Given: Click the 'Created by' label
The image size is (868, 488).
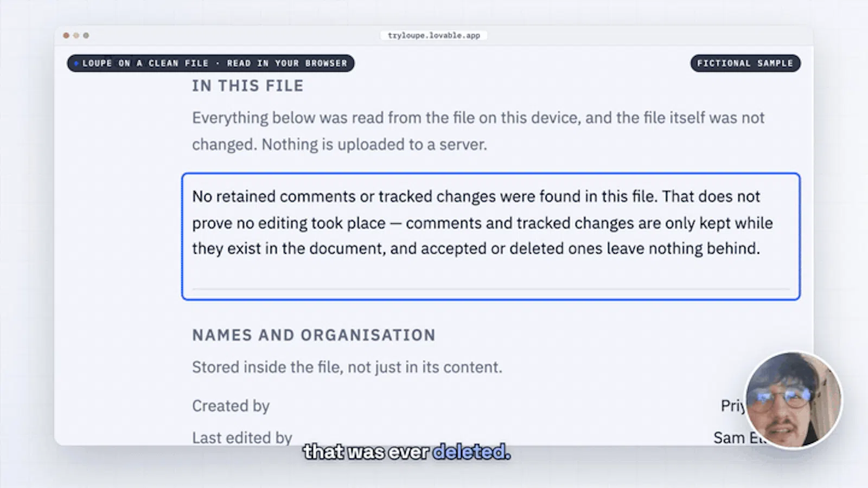Looking at the screenshot, I should (x=231, y=406).
